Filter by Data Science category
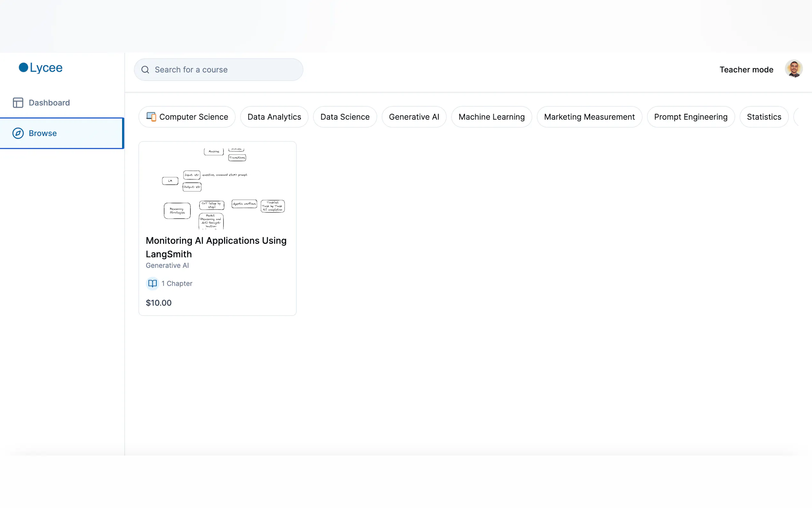 [344, 116]
